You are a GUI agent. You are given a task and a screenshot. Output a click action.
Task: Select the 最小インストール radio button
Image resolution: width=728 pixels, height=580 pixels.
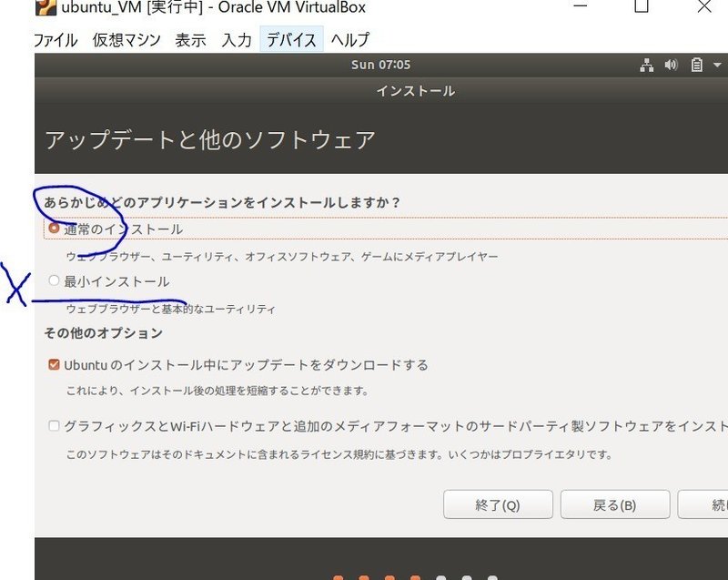click(54, 280)
